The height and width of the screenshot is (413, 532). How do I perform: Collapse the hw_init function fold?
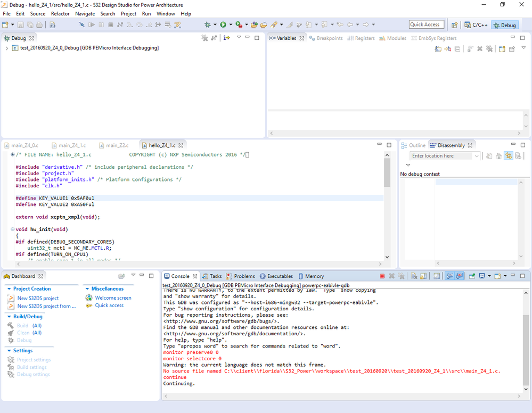[x=13, y=229]
